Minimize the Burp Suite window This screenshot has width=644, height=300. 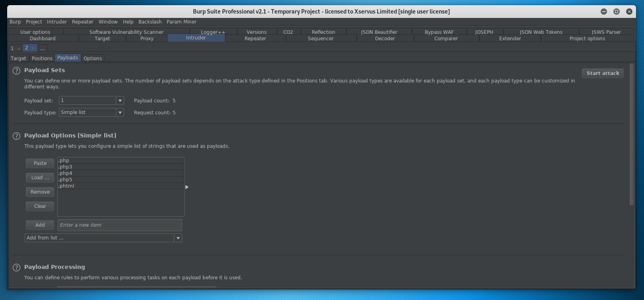pyautogui.click(x=604, y=12)
